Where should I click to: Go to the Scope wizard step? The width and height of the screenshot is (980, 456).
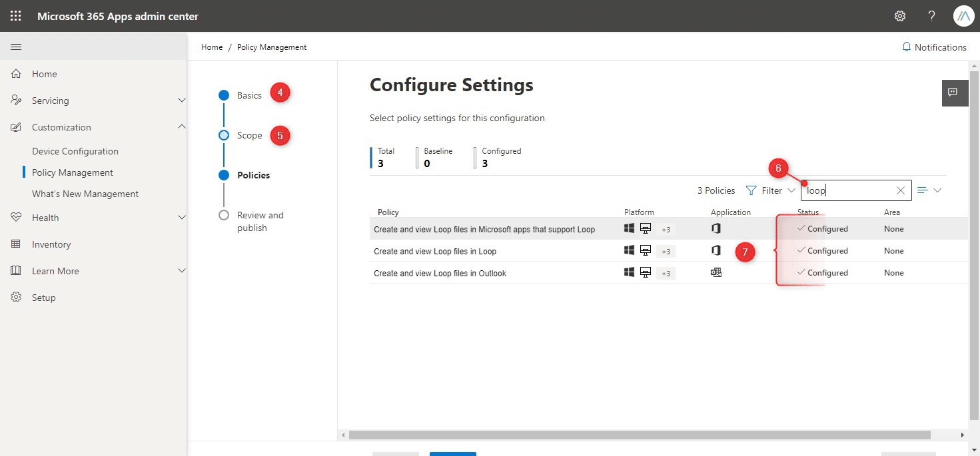[x=249, y=135]
